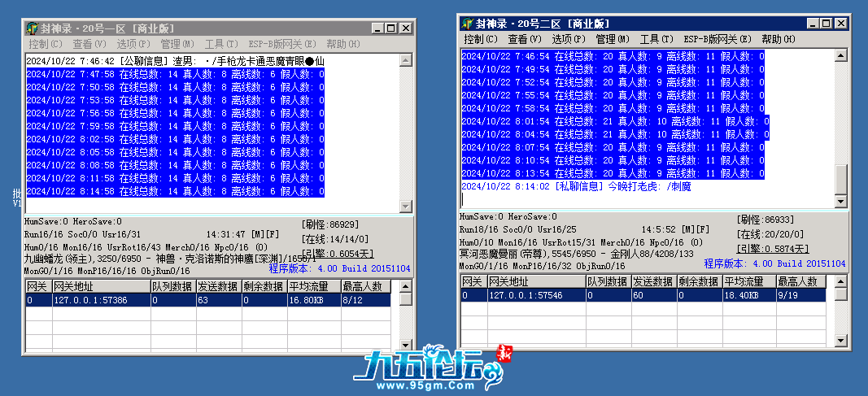868x396 pixels.
Task: Open 工具(T) menu in 20号二区 window
Action: pos(656,39)
